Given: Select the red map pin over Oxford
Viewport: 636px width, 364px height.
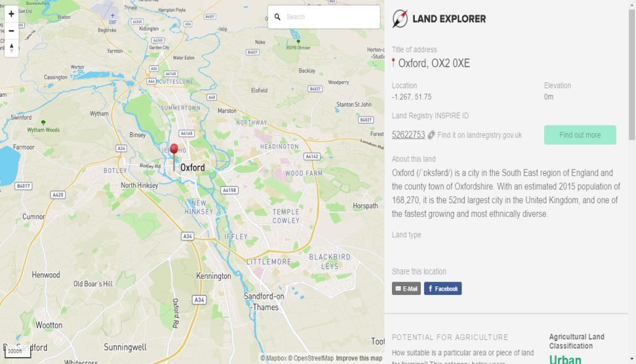Looking at the screenshot, I should [x=174, y=150].
